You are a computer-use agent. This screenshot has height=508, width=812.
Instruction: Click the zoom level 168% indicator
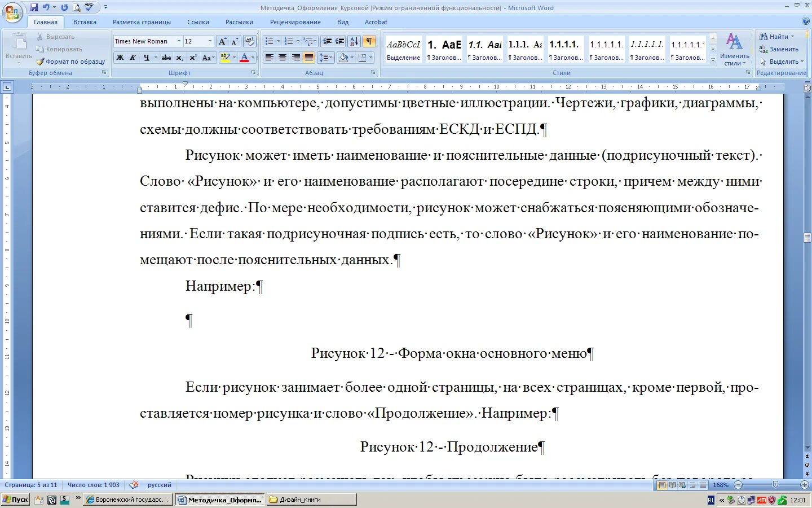pyautogui.click(x=720, y=485)
